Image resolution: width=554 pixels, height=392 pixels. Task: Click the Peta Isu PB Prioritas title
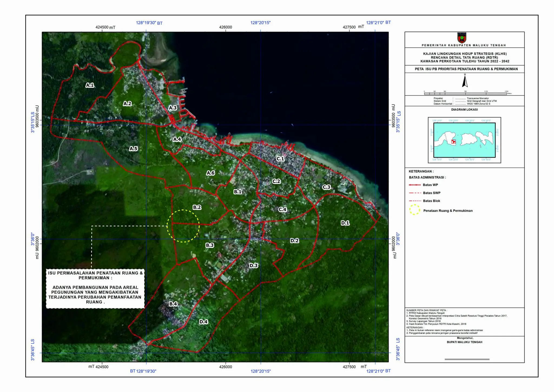tap(466, 69)
